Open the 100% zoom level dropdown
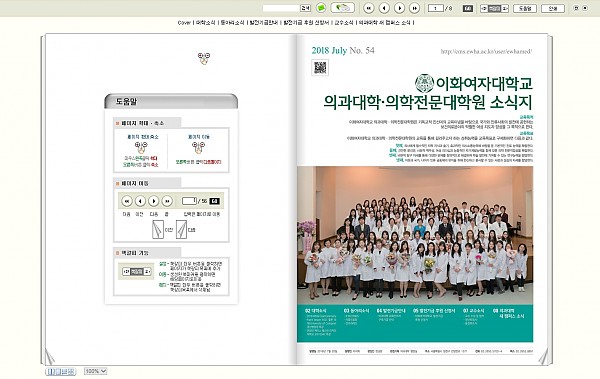Viewport: 600px width, 379px height. pos(95,371)
